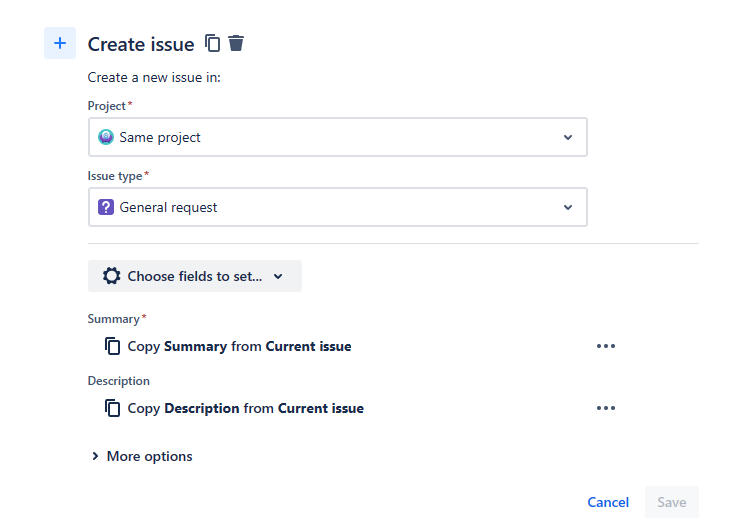The width and height of the screenshot is (751, 527).
Task: Click the Same project avatar icon
Action: point(106,137)
